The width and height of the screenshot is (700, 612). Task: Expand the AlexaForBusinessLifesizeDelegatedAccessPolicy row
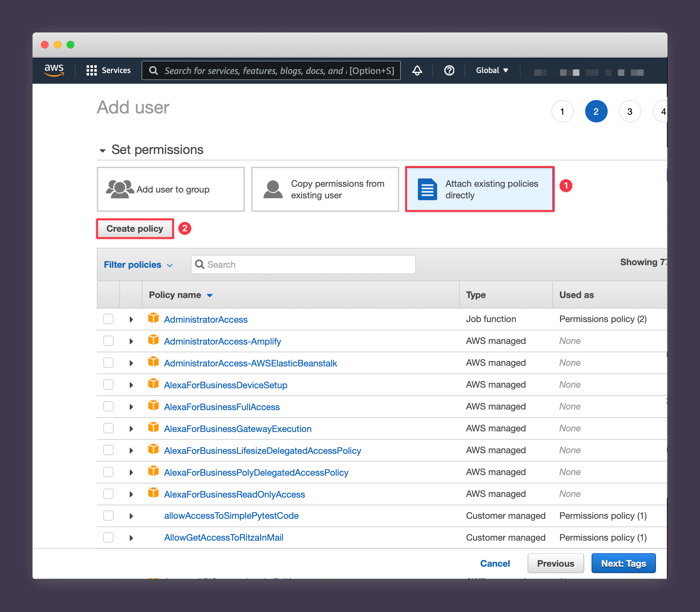point(131,451)
